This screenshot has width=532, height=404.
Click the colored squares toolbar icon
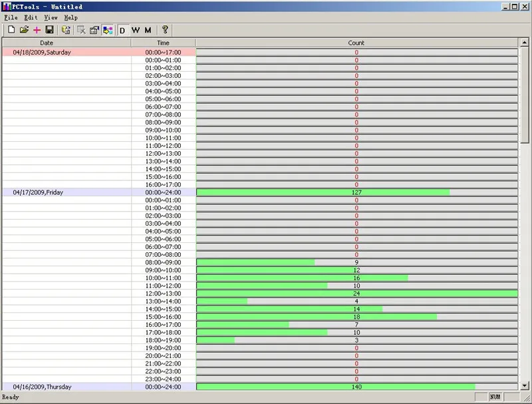coord(108,30)
